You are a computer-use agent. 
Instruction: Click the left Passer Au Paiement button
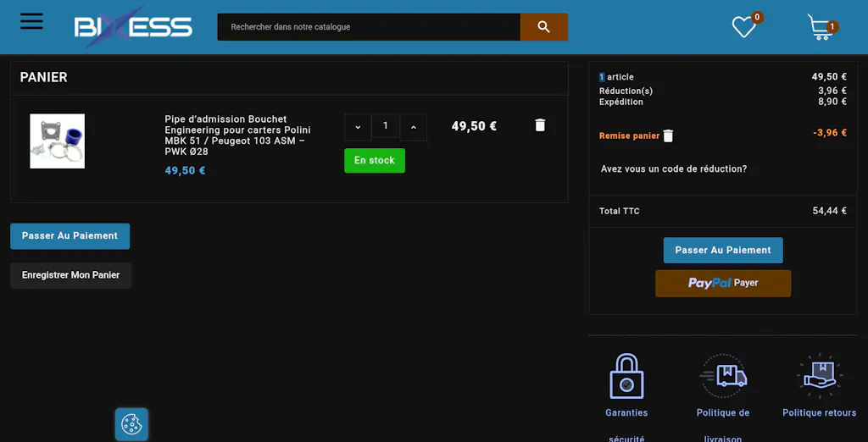[70, 236]
